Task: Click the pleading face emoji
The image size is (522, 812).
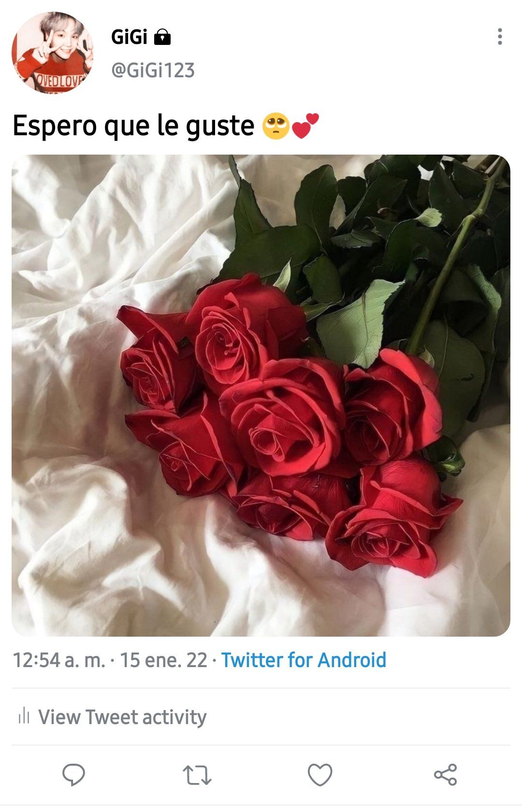Action: tap(275, 126)
